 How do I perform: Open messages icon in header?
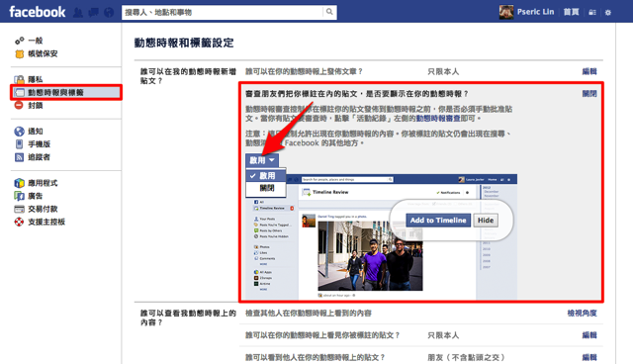[93, 13]
